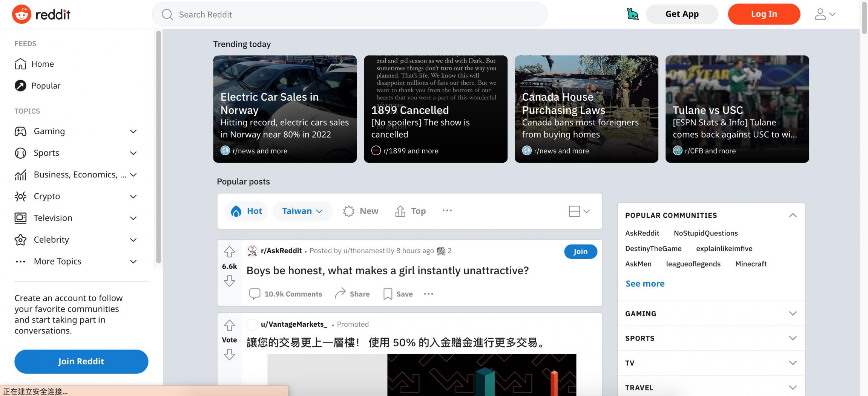Viewport: 868px width, 396px height.
Task: Click the More Topics ellipsis icon
Action: point(20,261)
